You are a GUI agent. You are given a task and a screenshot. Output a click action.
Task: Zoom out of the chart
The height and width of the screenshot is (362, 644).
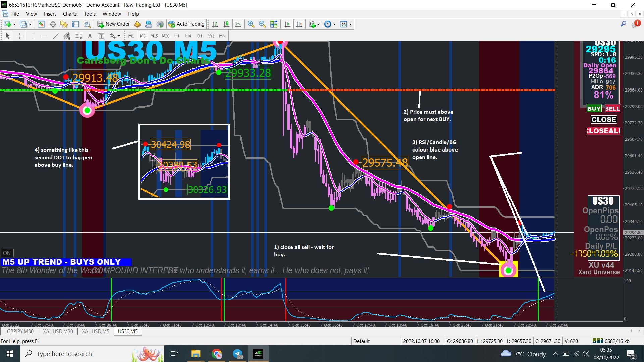pyautogui.click(x=262, y=24)
